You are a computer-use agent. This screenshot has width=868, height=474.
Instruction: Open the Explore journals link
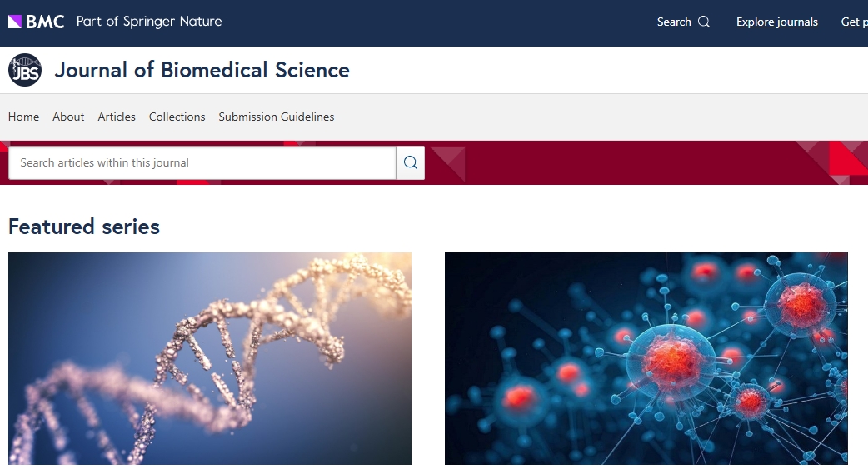[x=776, y=22]
